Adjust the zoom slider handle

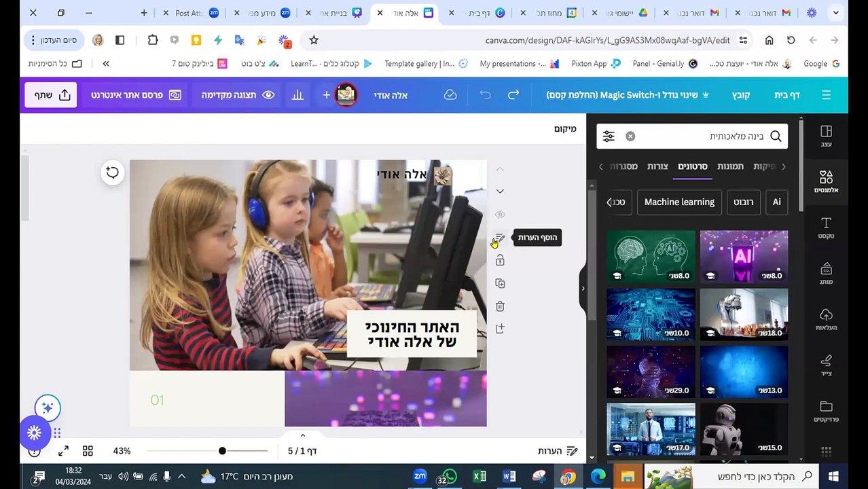tap(222, 451)
